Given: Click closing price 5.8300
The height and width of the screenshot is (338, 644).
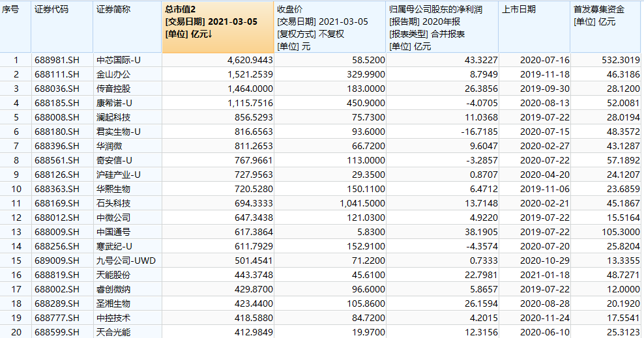Looking at the screenshot, I should 371,232.
